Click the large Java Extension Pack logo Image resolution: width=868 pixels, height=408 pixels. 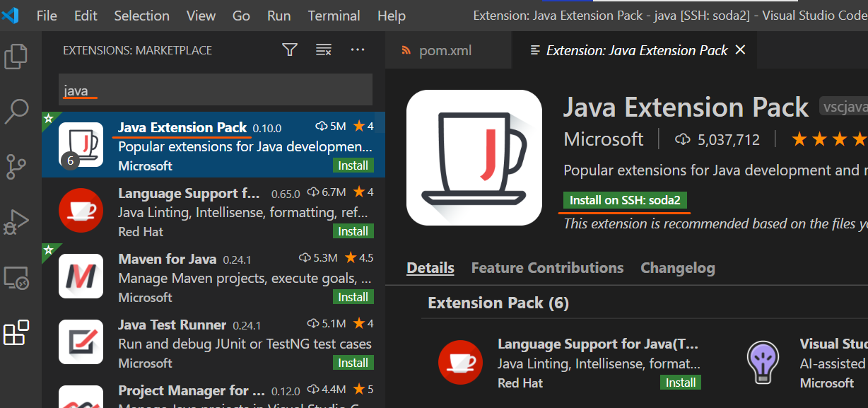click(x=474, y=158)
